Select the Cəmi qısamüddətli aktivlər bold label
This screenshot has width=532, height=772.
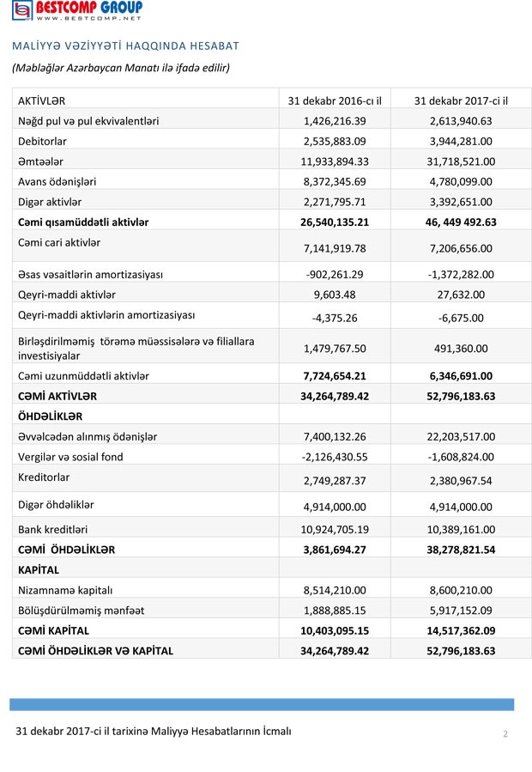(x=83, y=222)
